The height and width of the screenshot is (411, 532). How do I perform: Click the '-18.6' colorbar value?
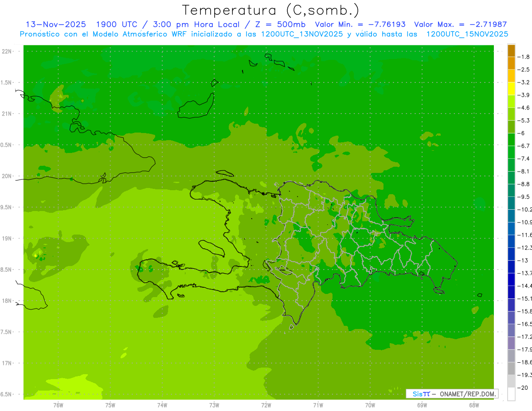[524, 362]
